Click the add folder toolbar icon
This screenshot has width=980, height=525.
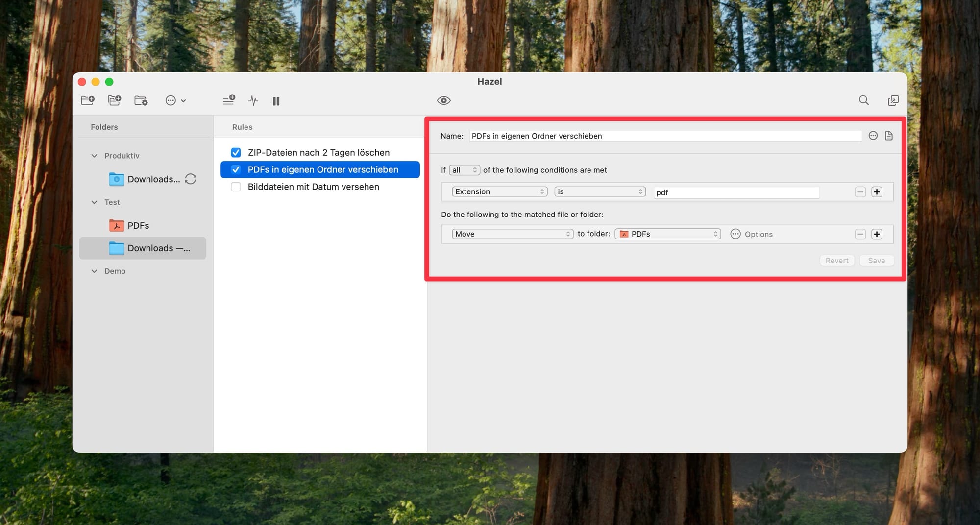point(88,100)
